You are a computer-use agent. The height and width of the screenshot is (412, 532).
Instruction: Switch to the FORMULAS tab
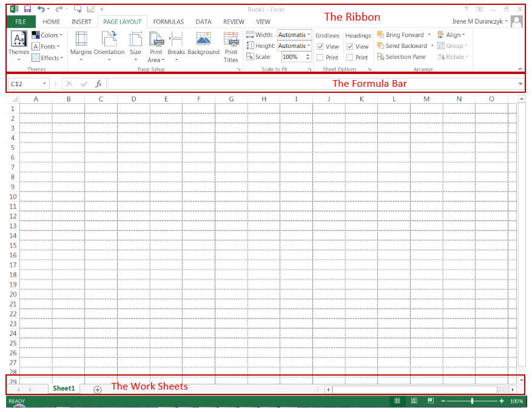tap(168, 22)
